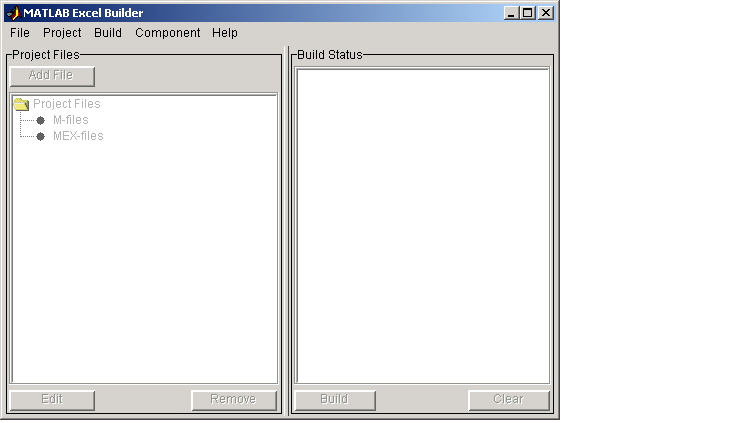Image resolution: width=740 pixels, height=423 pixels.
Task: Click the Edit button
Action: [52, 400]
